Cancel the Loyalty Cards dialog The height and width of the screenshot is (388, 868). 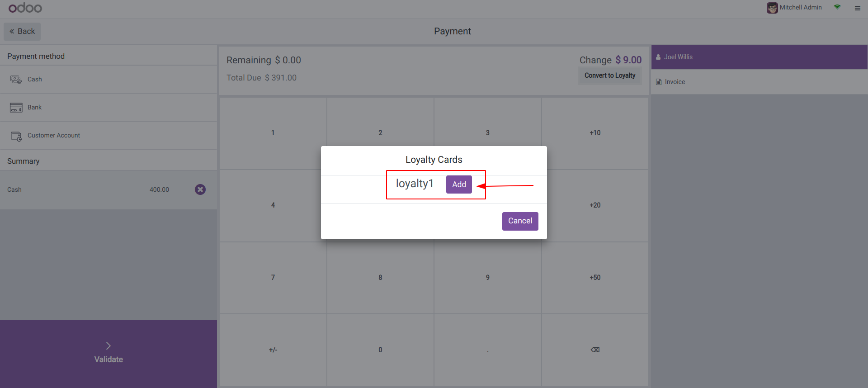coord(520,221)
